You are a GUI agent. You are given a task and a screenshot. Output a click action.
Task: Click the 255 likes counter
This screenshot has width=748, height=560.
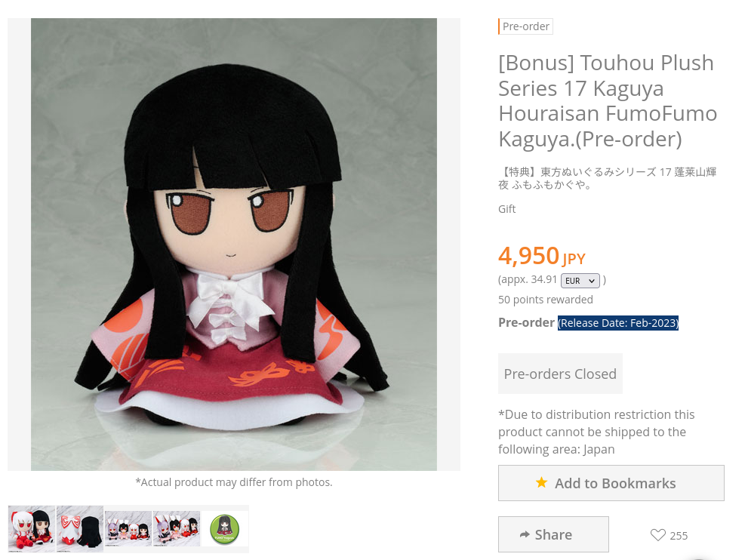(x=679, y=536)
